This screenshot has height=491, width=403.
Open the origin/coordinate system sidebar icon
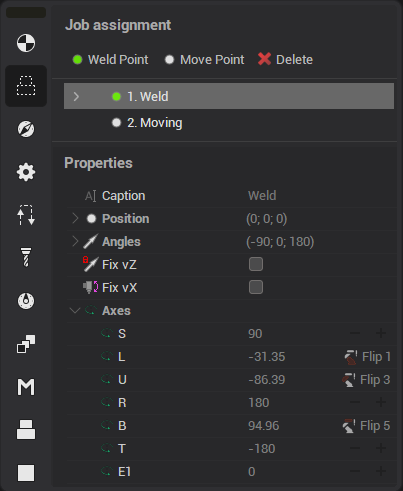click(26, 43)
